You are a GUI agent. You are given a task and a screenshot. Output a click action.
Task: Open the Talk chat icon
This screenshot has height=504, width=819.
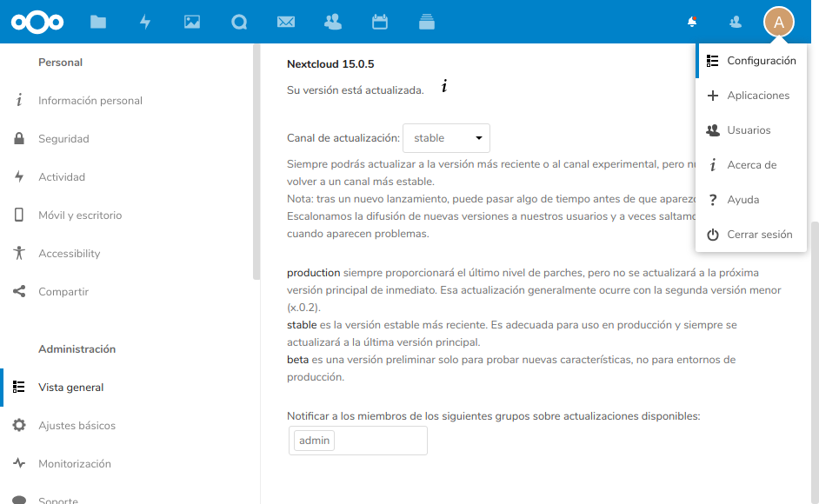(239, 22)
